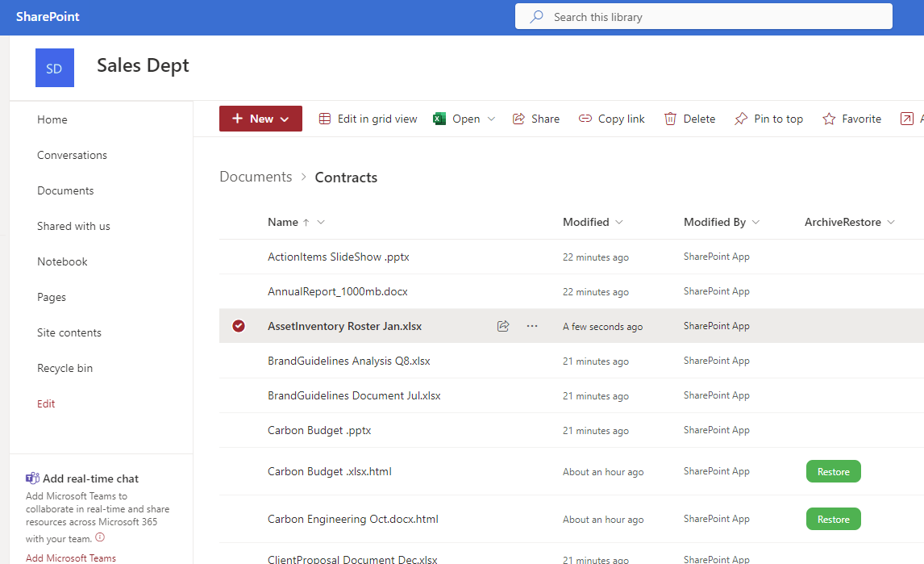The height and width of the screenshot is (564, 924).
Task: Open BrandGuidelines Analysis Q8.xlsx
Action: pos(349,361)
